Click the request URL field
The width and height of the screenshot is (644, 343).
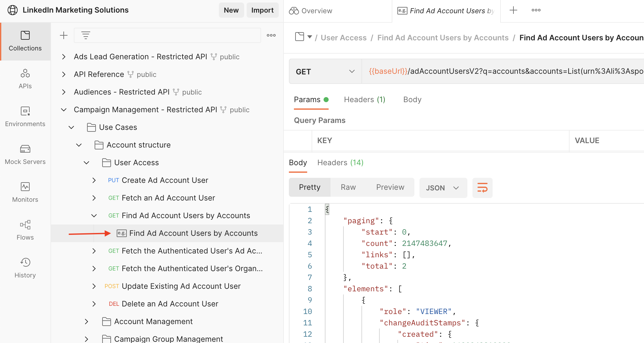pos(503,72)
